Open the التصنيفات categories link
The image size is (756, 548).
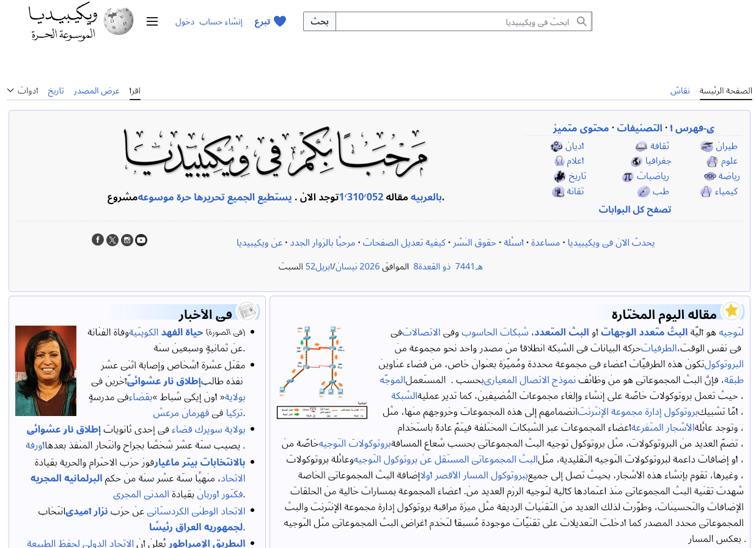point(639,128)
